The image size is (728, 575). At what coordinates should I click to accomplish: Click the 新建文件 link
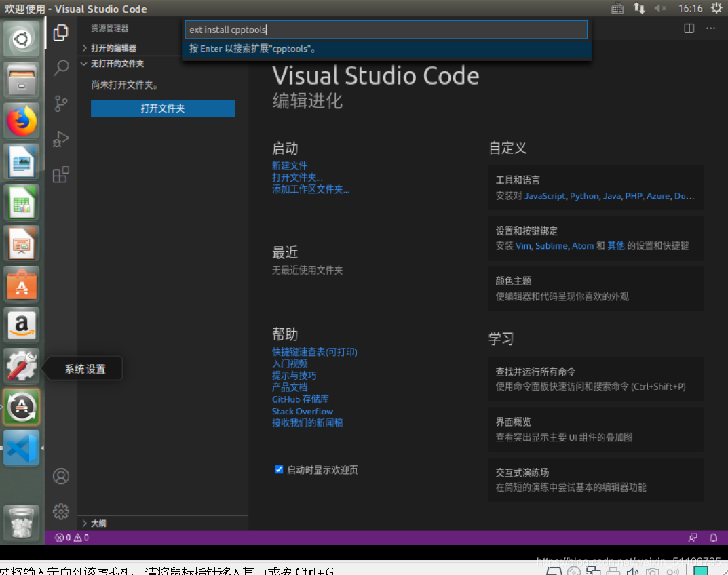click(x=289, y=165)
